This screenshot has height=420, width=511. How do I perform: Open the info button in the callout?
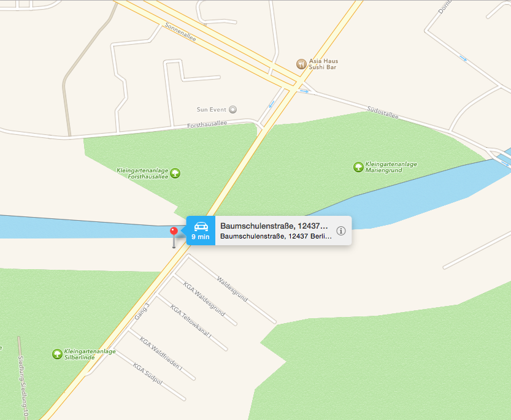pyautogui.click(x=341, y=231)
